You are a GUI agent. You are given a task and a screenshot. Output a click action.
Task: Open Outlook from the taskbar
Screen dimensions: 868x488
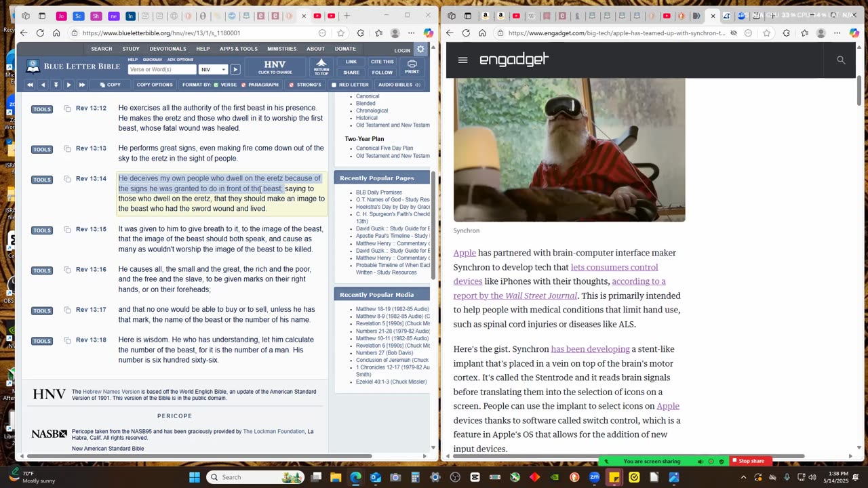point(376,477)
